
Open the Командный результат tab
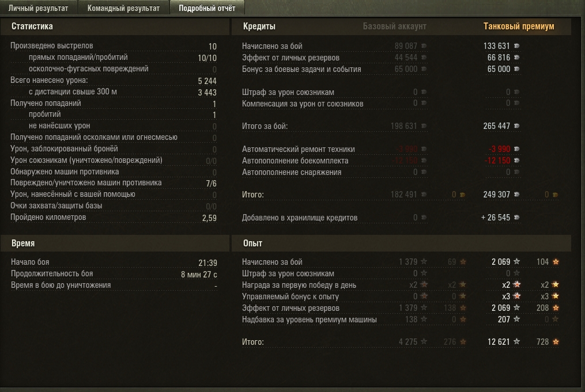[123, 9]
